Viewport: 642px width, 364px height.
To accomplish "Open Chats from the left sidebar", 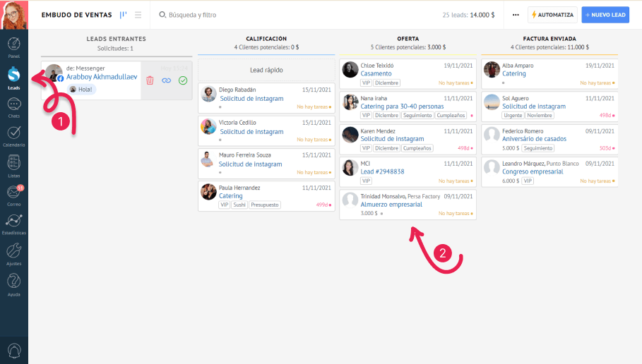I will point(13,107).
